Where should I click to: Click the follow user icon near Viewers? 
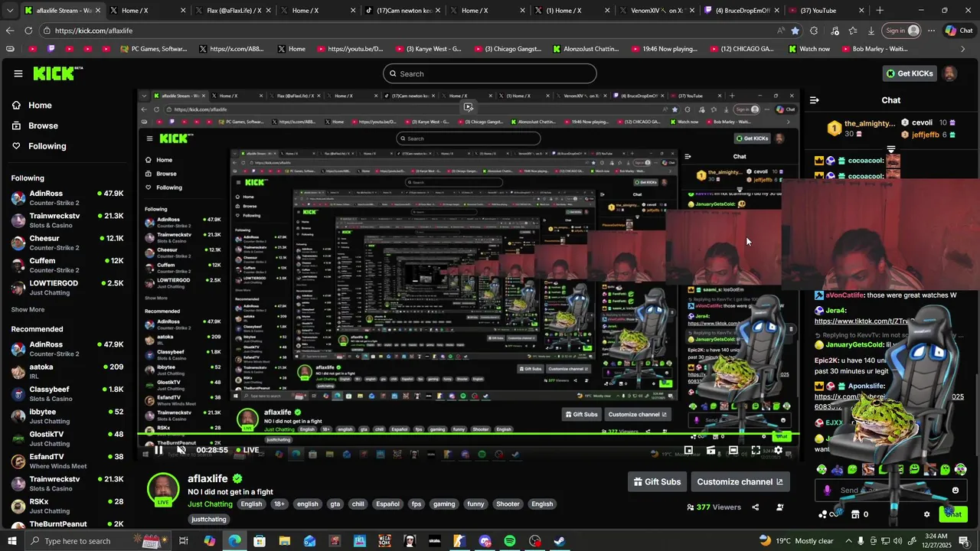pyautogui.click(x=780, y=507)
